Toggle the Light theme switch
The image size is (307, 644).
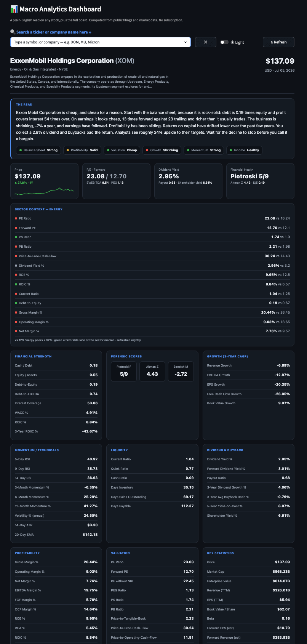pos(224,42)
